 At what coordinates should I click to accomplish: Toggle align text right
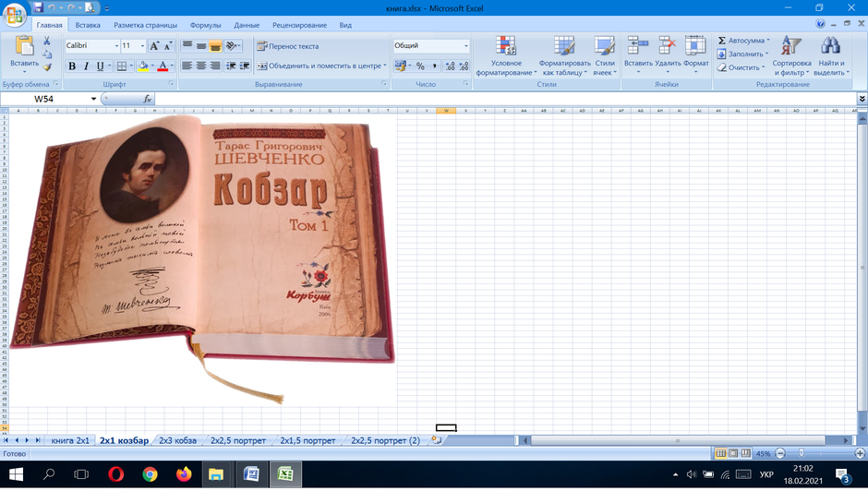(x=215, y=66)
